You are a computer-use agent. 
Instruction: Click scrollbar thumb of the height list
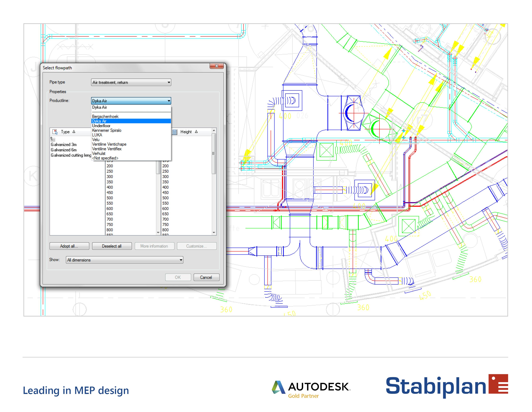coord(214,154)
